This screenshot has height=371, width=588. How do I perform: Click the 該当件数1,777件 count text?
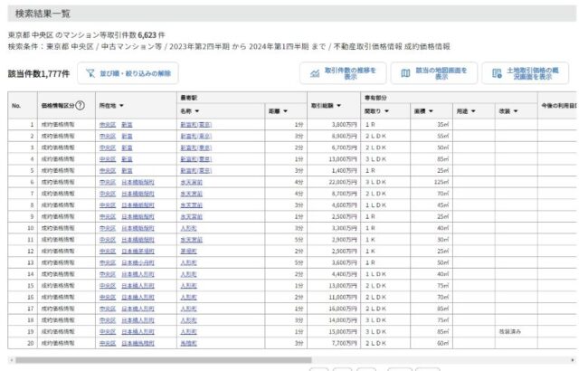coord(39,74)
